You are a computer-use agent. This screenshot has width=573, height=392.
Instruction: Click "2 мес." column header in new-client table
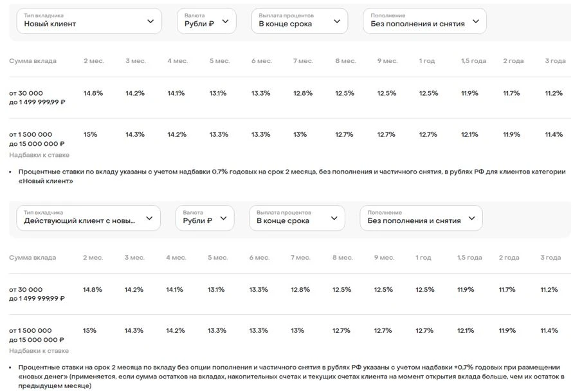(x=94, y=61)
